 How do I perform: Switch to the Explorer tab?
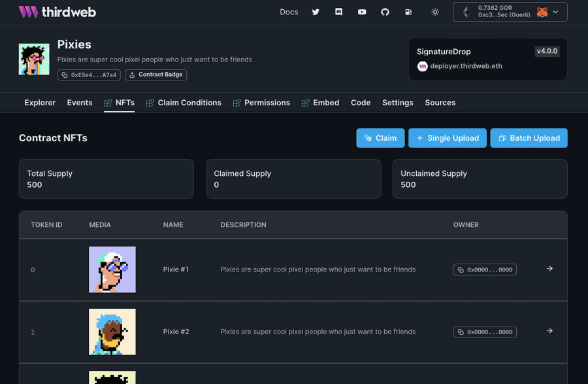pyautogui.click(x=40, y=103)
